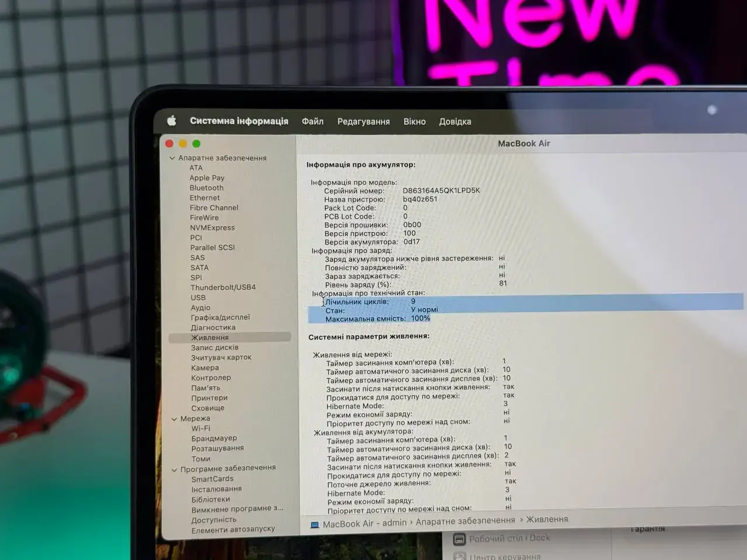Click Апаратне забезпечення in the path bar
Viewport: 747px width, 560px height.
point(465,521)
